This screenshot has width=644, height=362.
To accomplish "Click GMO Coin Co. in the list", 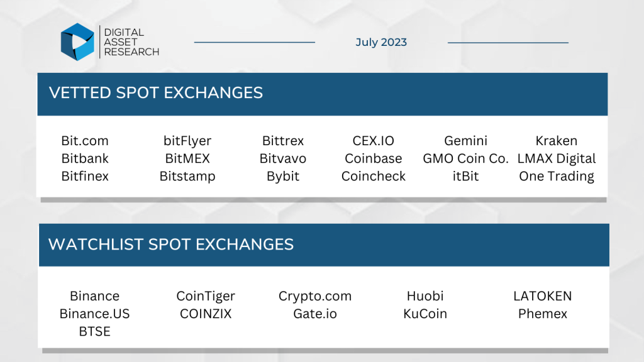I will [466, 158].
